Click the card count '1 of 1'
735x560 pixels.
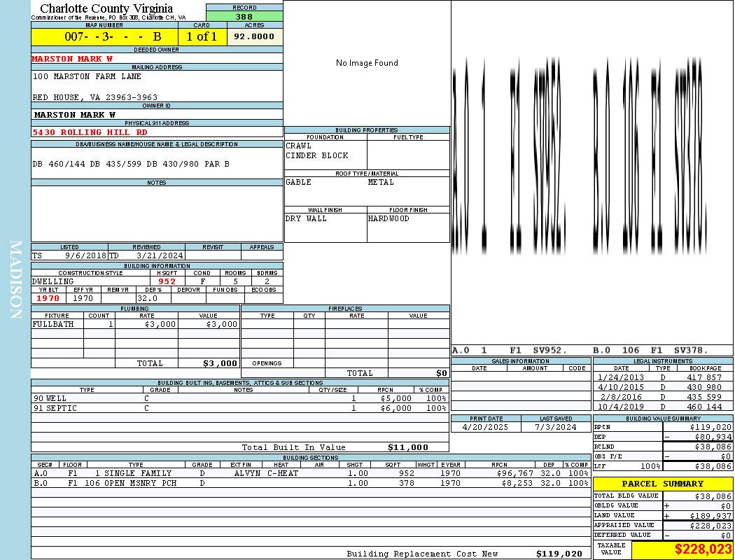pos(202,36)
